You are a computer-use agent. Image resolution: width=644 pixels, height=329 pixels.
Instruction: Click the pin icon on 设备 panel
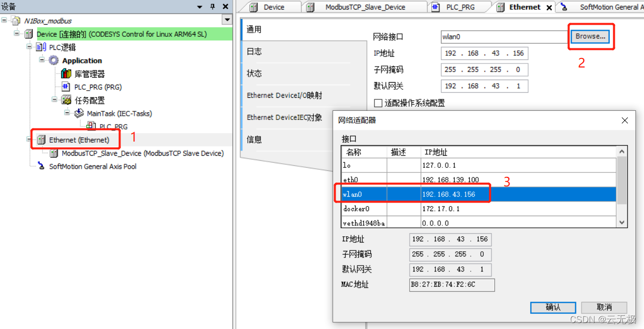pyautogui.click(x=212, y=7)
